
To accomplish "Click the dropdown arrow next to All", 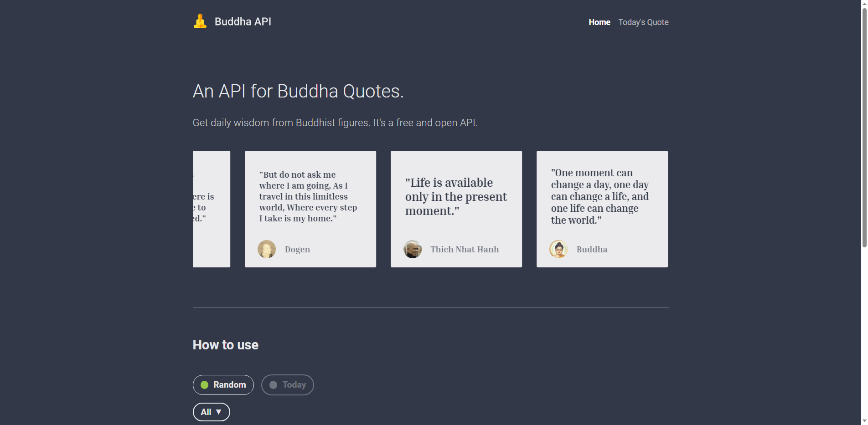I will point(219,412).
